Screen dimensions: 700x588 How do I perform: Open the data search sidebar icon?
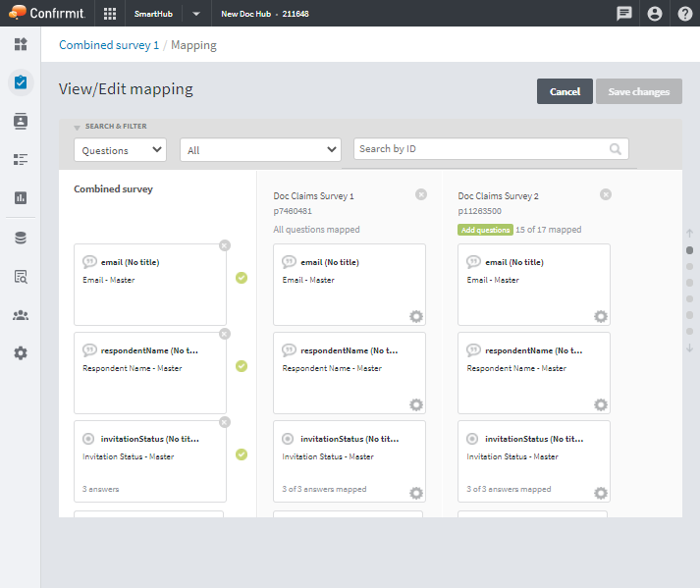pyautogui.click(x=21, y=277)
